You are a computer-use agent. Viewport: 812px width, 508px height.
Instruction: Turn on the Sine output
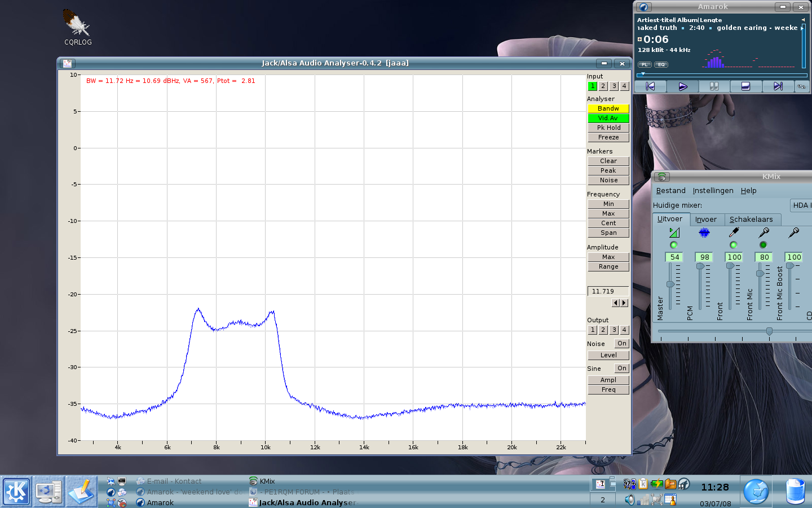pyautogui.click(x=621, y=369)
